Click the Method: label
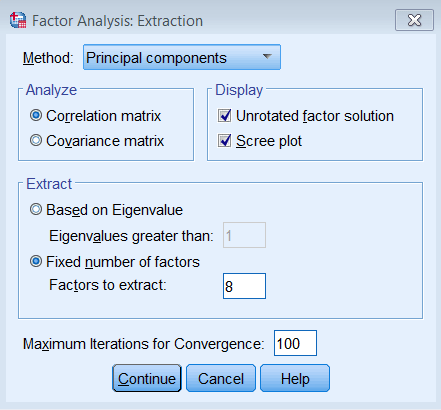The width and height of the screenshot is (441, 410). click(48, 58)
